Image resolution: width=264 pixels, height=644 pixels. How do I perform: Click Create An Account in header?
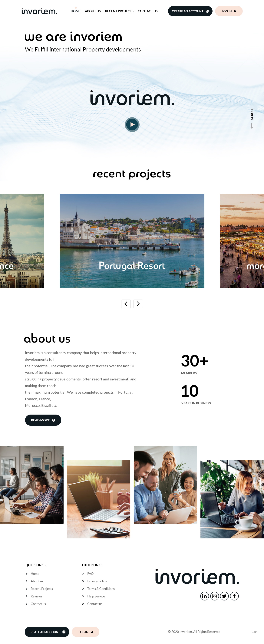click(190, 11)
